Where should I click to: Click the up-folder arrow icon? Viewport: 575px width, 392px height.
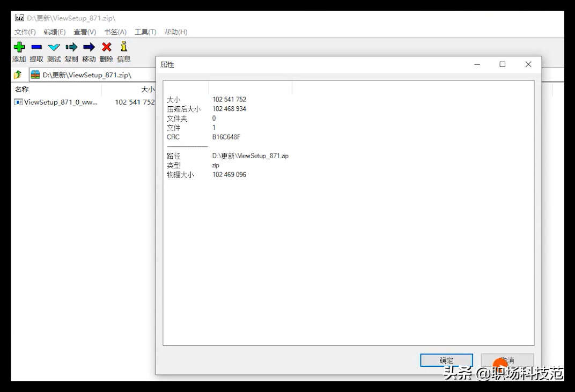[x=18, y=75]
